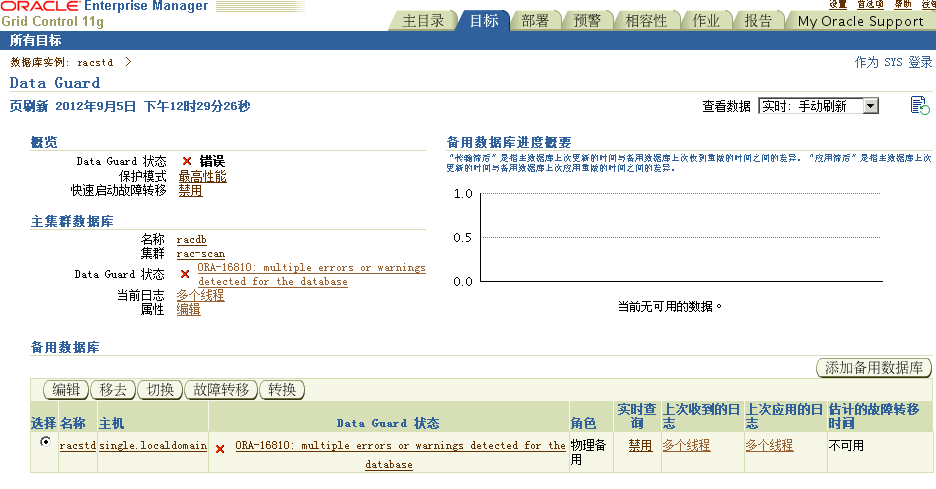Select the racstd standby radio button
This screenshot has width=936, height=489.
pyautogui.click(x=45, y=442)
